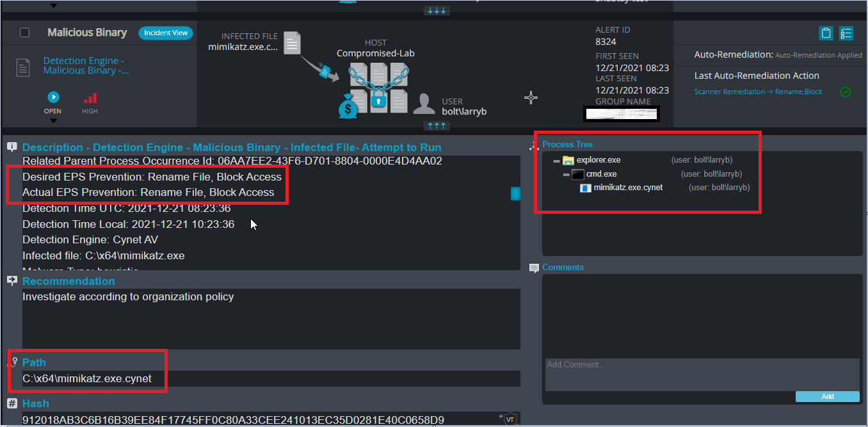Click the infected file document icon

tap(292, 43)
